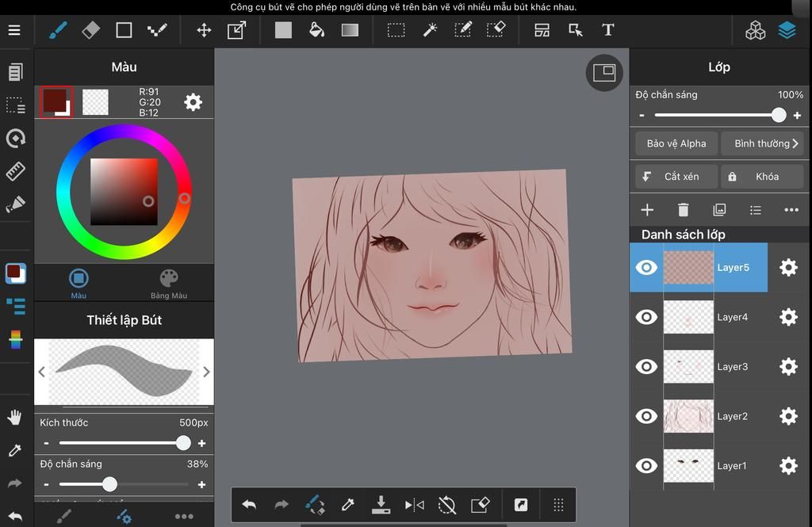Open brush list tab at bottom left
The height and width of the screenshot is (527, 812).
click(63, 516)
